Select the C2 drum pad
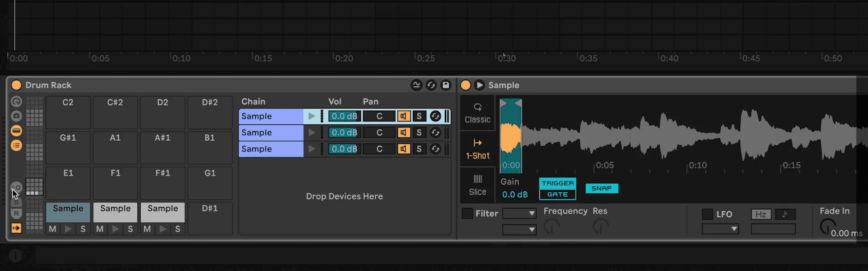This screenshot has width=868, height=271. 68,112
